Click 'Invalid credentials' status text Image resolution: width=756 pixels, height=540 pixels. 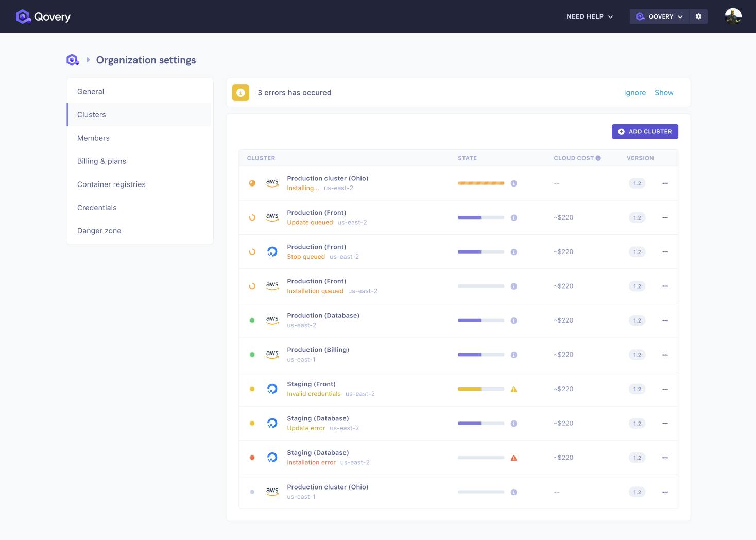coord(314,394)
